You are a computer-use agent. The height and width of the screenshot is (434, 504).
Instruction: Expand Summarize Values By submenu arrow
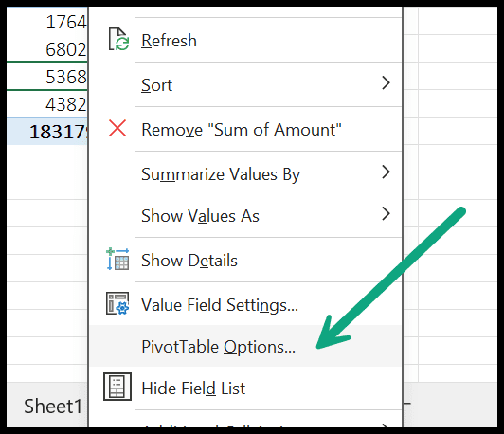386,172
